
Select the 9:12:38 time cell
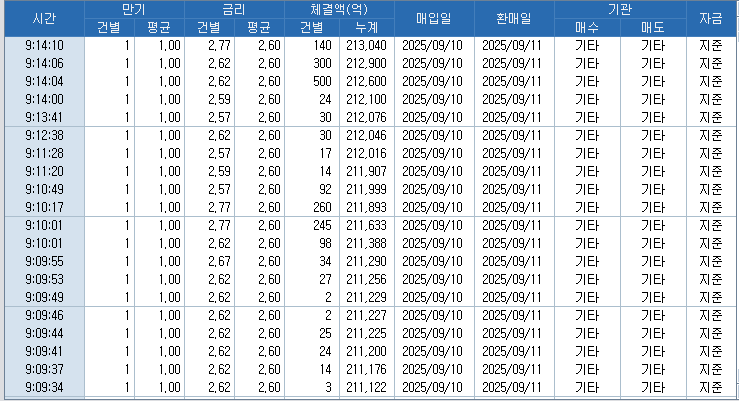pos(44,136)
